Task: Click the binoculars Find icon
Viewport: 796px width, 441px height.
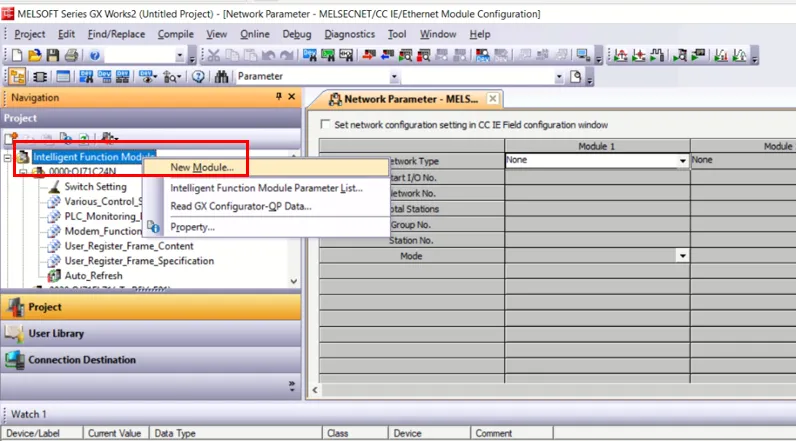Action: [221, 77]
